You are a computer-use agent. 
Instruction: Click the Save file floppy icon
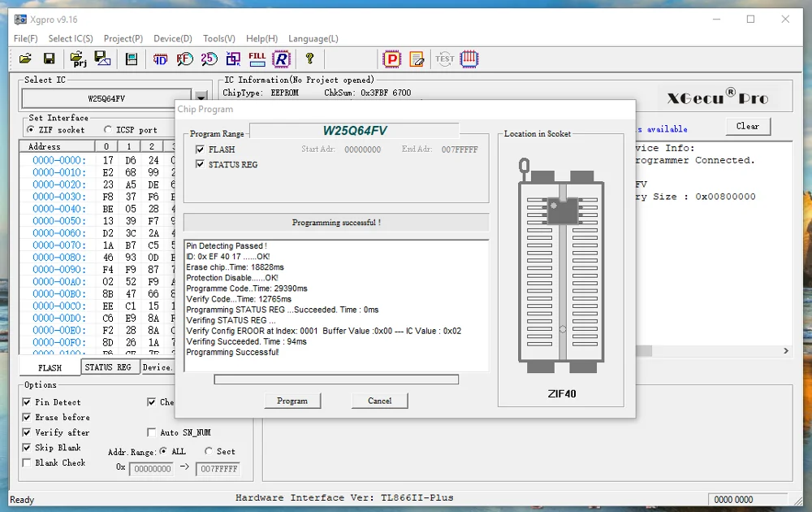click(x=50, y=59)
